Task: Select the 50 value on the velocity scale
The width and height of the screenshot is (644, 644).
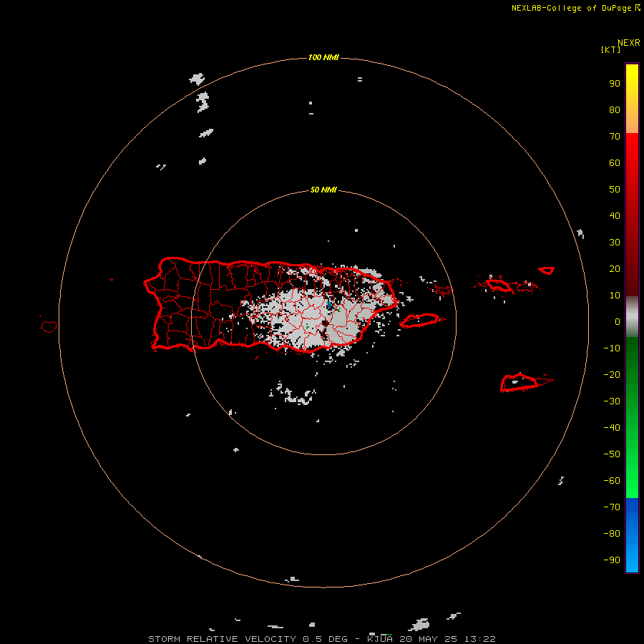Action: [x=615, y=190]
